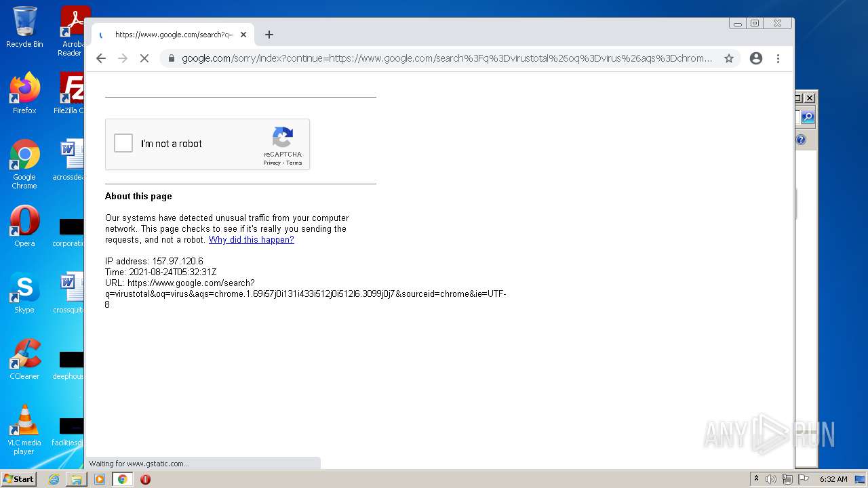The width and height of the screenshot is (868, 488).
Task: Click search icon in background window
Action: (807, 117)
